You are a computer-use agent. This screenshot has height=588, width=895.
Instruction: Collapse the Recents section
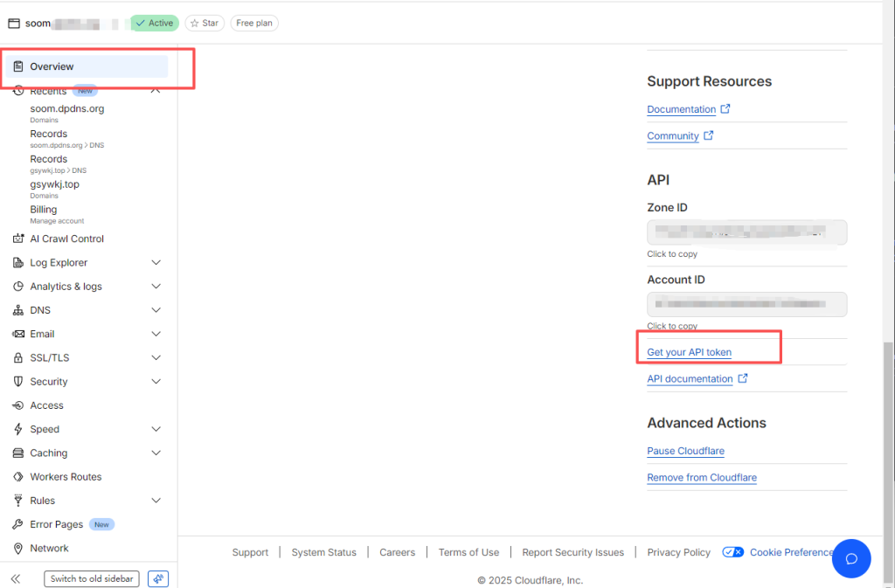point(155,90)
